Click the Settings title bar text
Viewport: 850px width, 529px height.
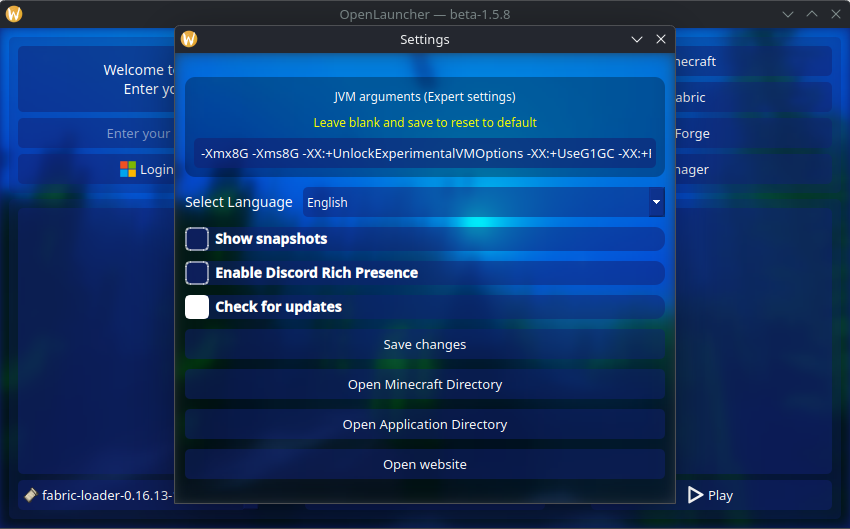[424, 40]
